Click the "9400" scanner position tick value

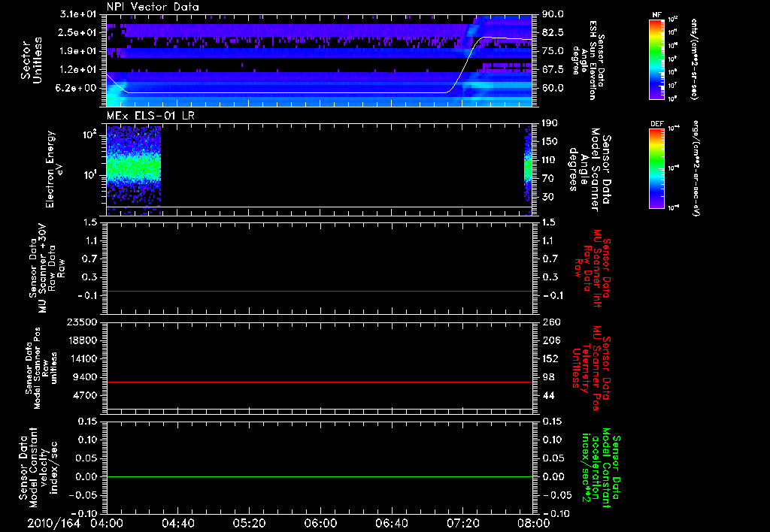pyautogui.click(x=84, y=377)
